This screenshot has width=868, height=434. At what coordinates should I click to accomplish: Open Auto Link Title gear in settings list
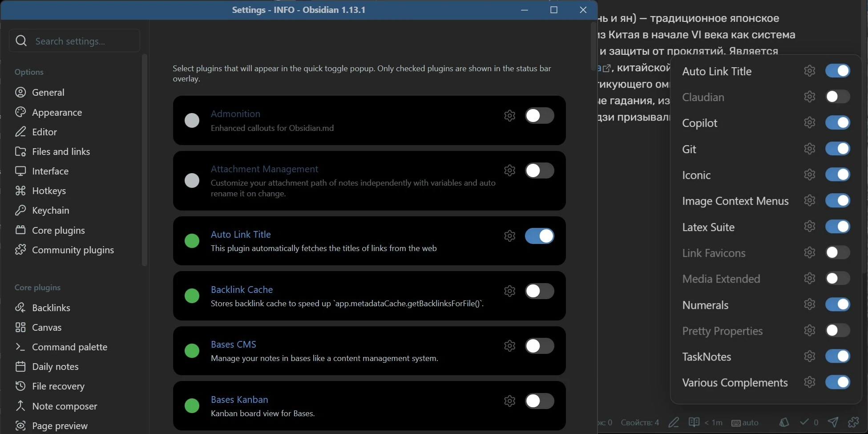(509, 236)
